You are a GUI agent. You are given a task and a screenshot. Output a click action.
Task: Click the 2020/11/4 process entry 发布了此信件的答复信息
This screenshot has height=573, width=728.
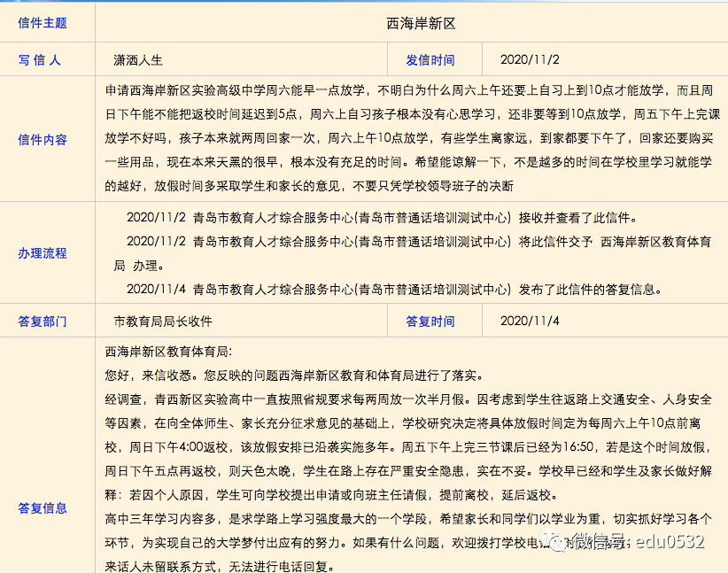click(395, 290)
